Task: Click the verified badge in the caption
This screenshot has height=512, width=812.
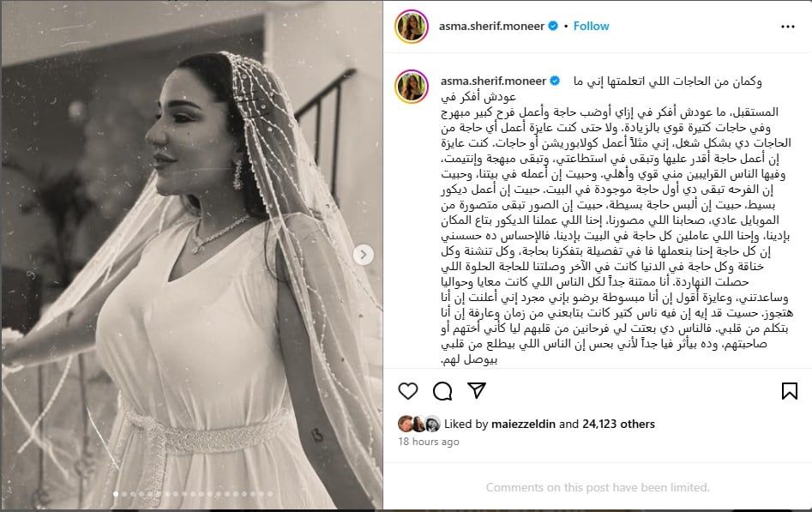Action: click(x=555, y=81)
